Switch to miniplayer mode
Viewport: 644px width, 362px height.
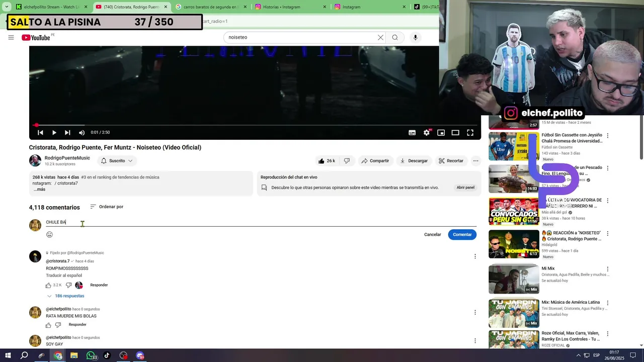[441, 133]
